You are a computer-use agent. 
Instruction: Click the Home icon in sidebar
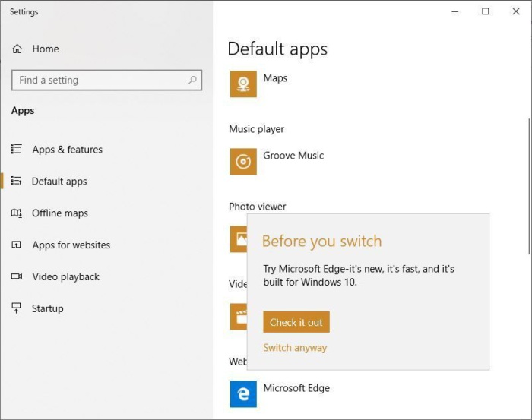(17, 49)
